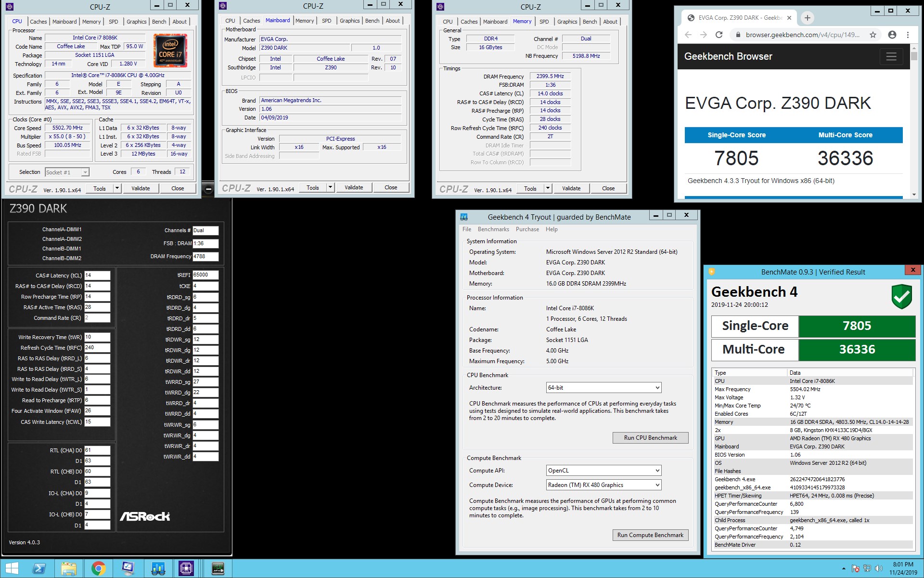Open the volume speaker tray icon

point(879,569)
